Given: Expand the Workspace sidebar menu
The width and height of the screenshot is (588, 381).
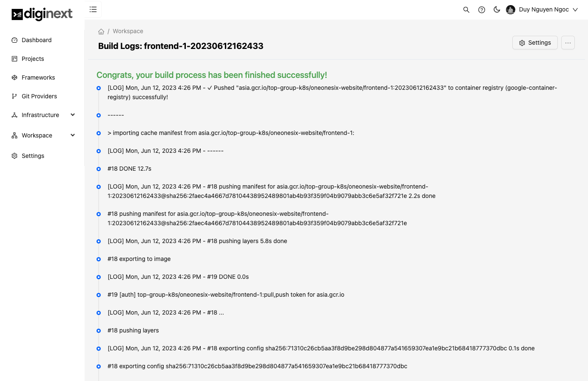Looking at the screenshot, I should (37, 135).
